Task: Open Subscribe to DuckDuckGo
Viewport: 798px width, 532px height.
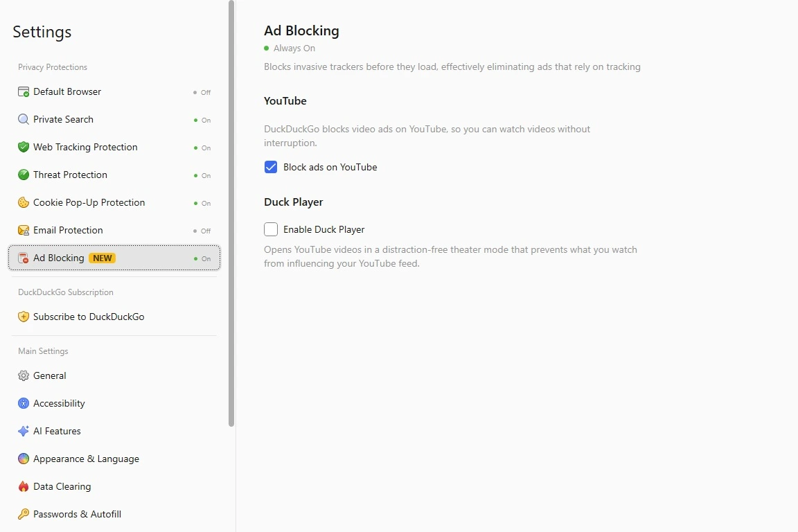Action: [x=114, y=317]
